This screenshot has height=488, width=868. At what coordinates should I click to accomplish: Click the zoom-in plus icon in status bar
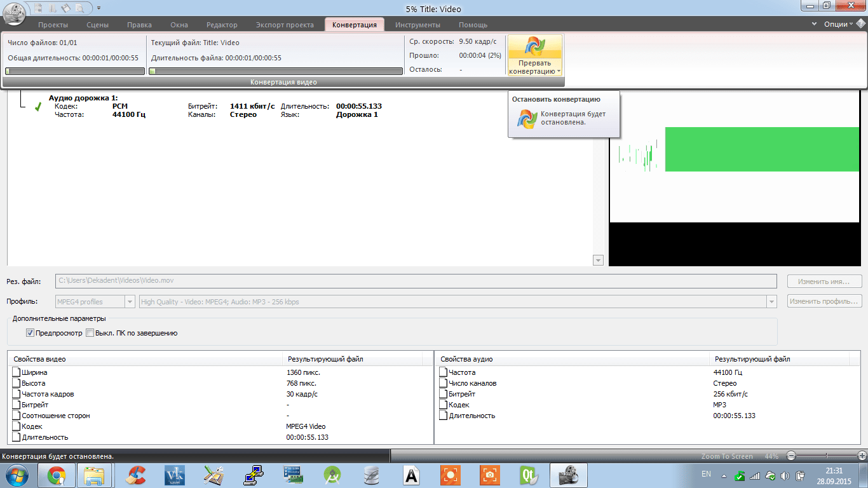(862, 456)
